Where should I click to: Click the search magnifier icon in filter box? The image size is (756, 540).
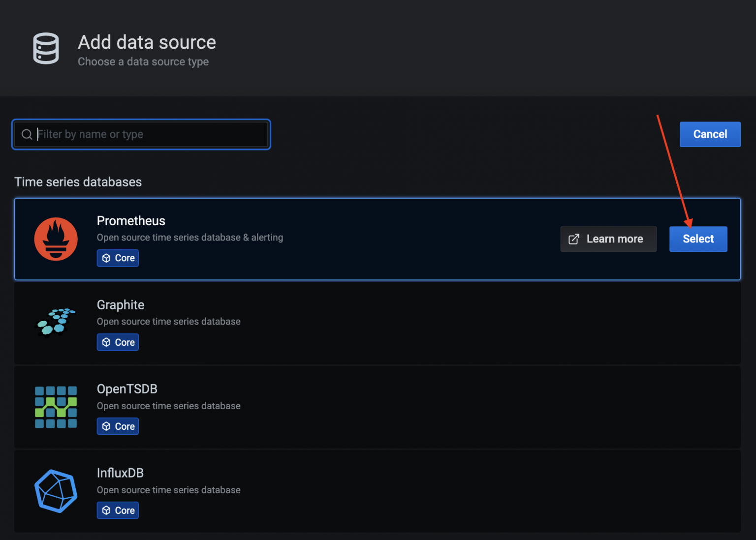click(x=27, y=134)
